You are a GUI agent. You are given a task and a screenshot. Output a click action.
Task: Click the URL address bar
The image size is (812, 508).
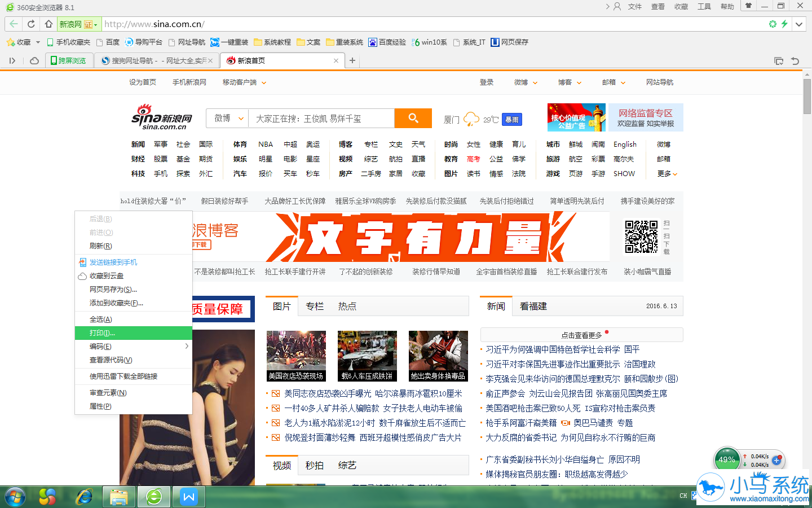pyautogui.click(x=434, y=24)
